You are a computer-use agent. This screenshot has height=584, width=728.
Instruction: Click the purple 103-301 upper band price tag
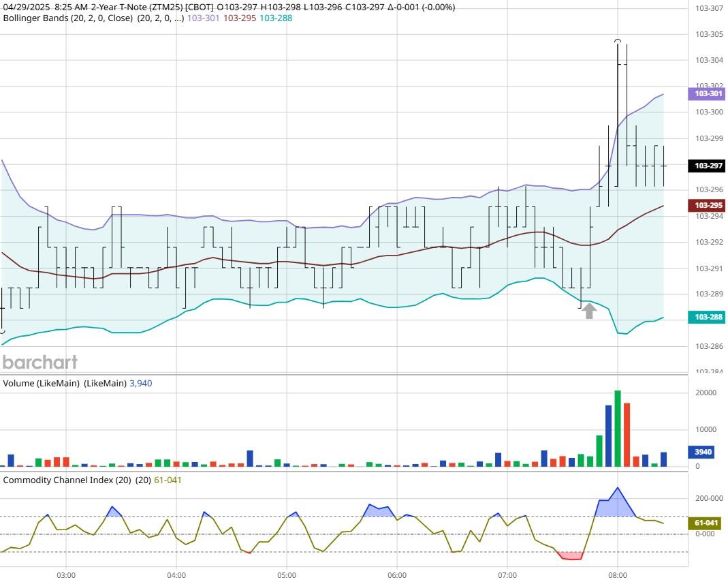[708, 93]
